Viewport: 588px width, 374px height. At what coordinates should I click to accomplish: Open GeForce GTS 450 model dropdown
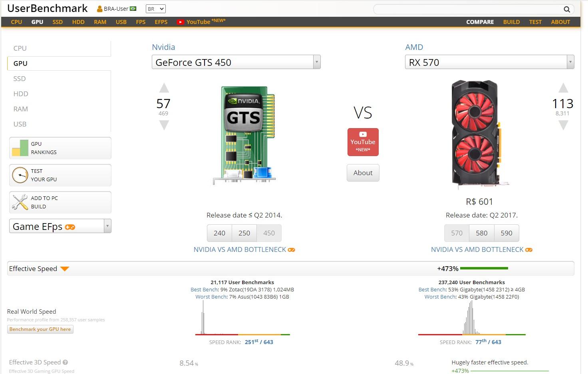236,62
